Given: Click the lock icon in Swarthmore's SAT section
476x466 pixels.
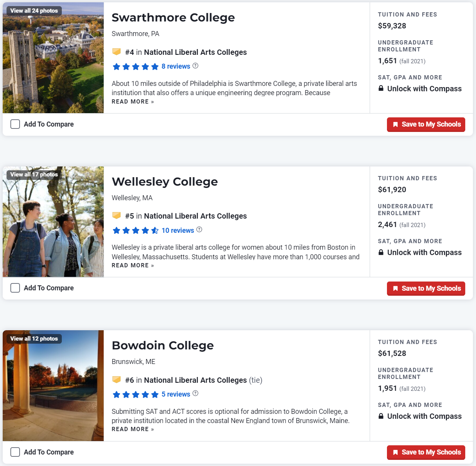Looking at the screenshot, I should [381, 88].
